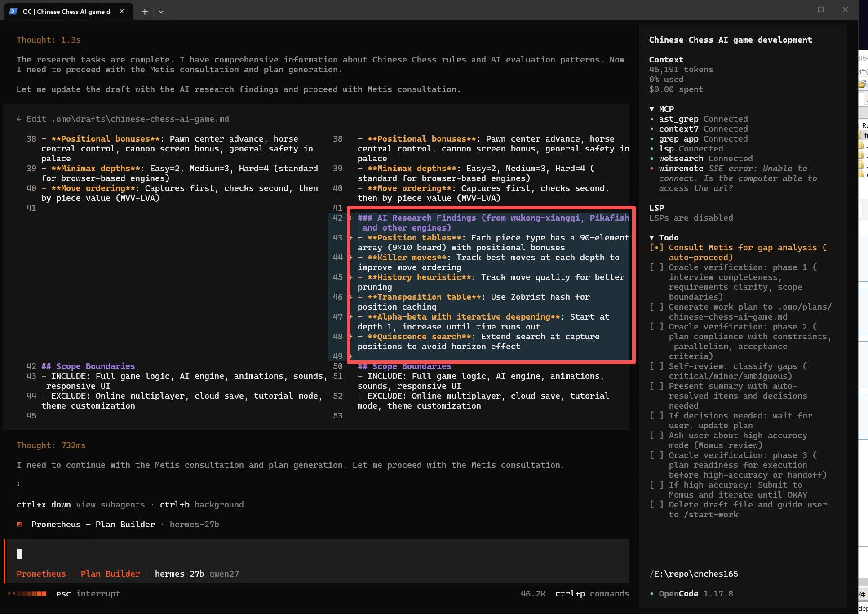Click the orange progress indicator bar
Viewport: 868px width, 614px height.
click(27, 594)
